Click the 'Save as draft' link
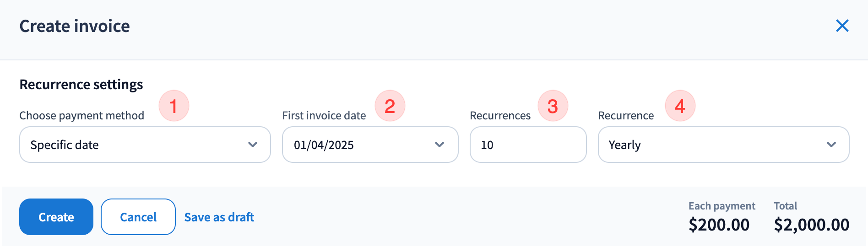Screen dimensions: 868x247 click(219, 217)
